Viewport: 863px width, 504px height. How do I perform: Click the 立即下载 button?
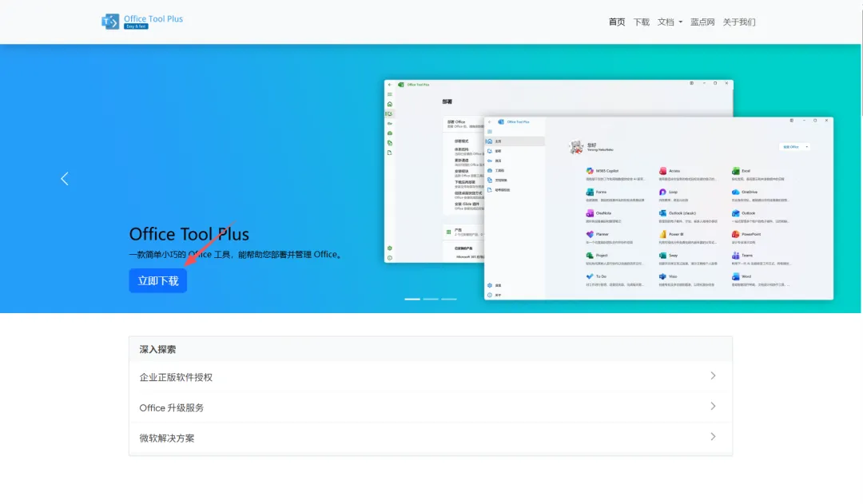pyautogui.click(x=158, y=280)
